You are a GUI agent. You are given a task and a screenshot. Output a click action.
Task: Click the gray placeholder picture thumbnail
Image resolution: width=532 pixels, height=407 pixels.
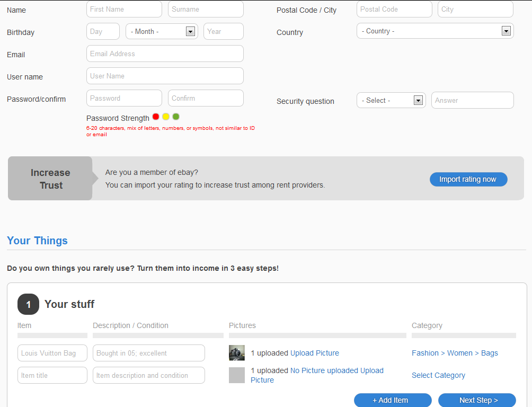pyautogui.click(x=237, y=375)
